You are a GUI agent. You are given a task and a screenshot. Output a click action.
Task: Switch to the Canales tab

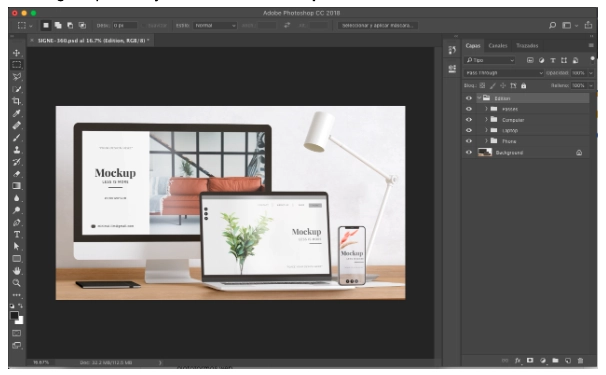[x=498, y=46]
